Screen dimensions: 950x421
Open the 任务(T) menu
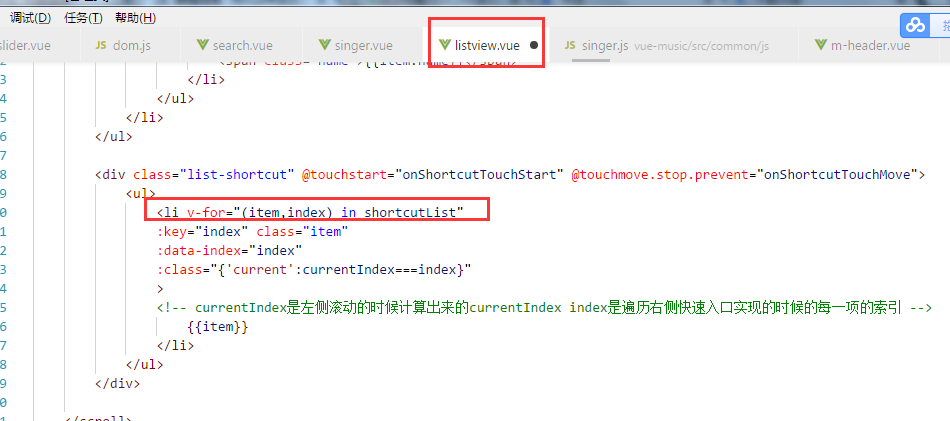pos(83,18)
